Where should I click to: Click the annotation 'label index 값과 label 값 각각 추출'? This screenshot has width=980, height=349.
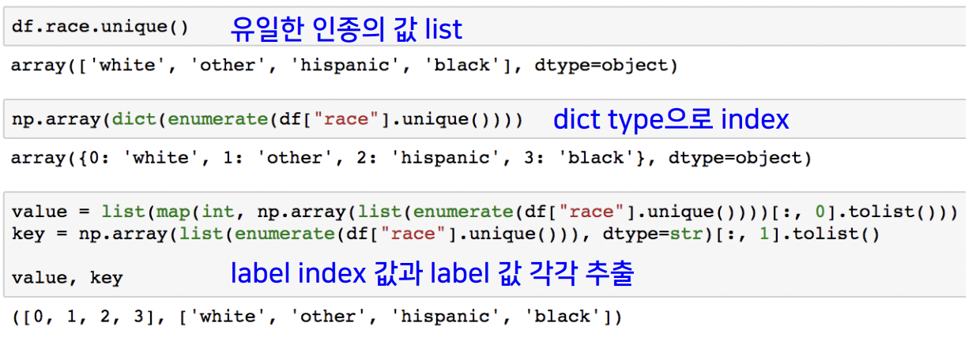point(432,274)
